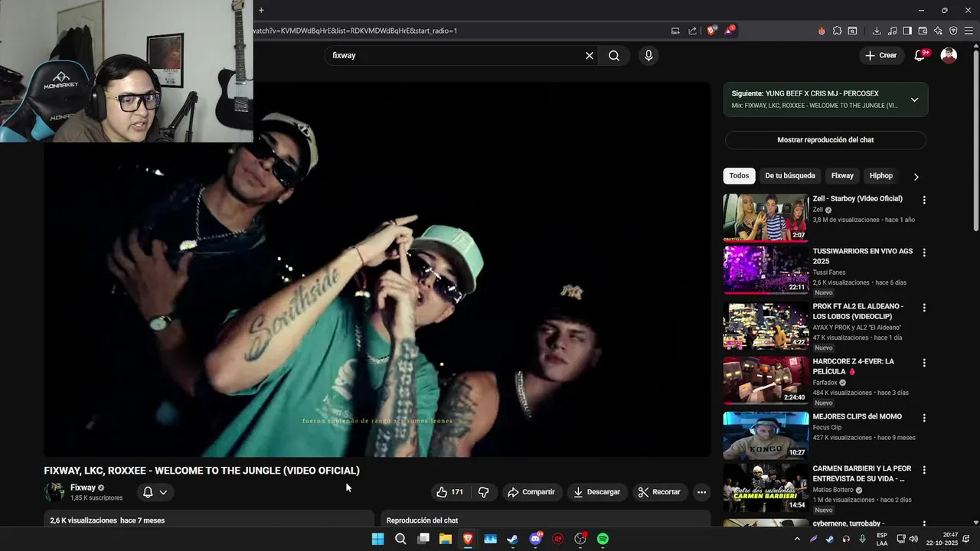The width and height of the screenshot is (980, 551).
Task: Select the Fixway filter chip
Action: click(x=842, y=176)
